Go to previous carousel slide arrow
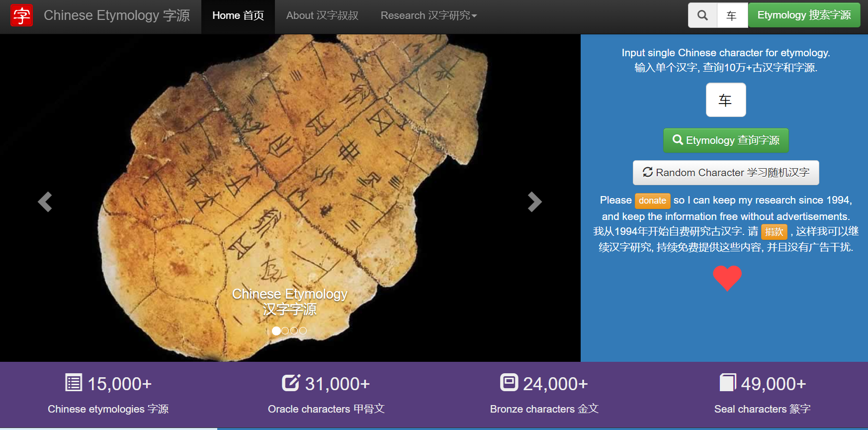This screenshot has height=430, width=868. 45,202
